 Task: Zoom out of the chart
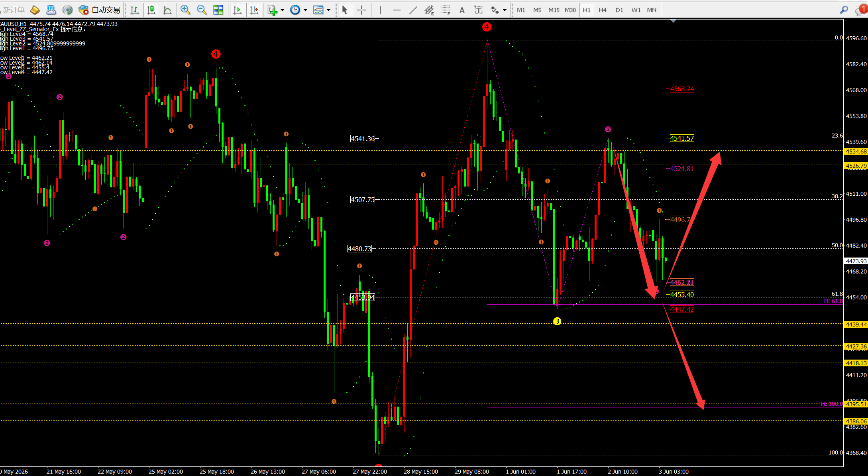(202, 10)
